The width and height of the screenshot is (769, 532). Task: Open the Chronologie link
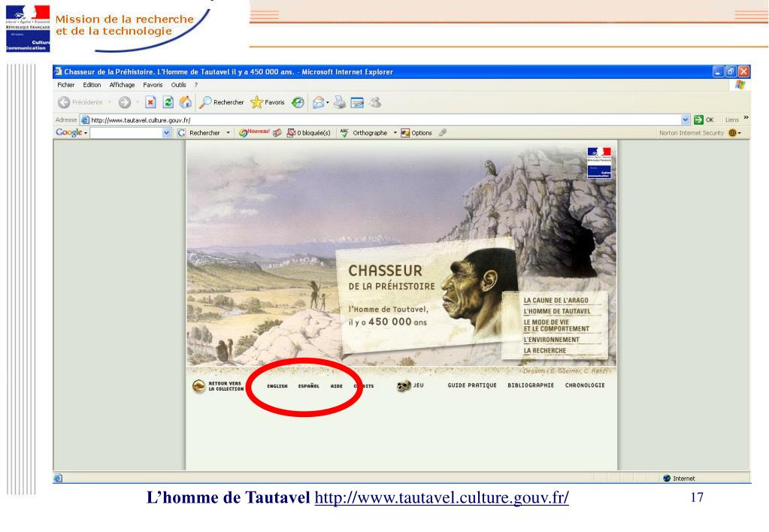585,385
